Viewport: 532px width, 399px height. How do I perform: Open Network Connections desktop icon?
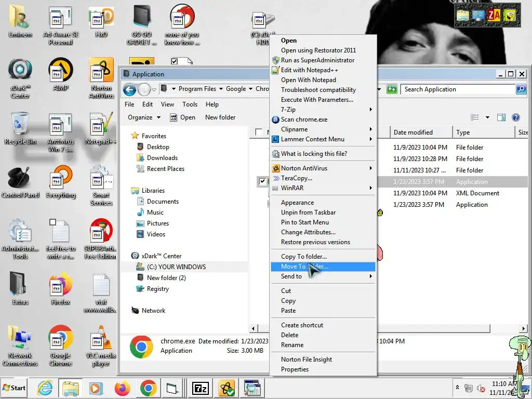pyautogui.click(x=20, y=346)
